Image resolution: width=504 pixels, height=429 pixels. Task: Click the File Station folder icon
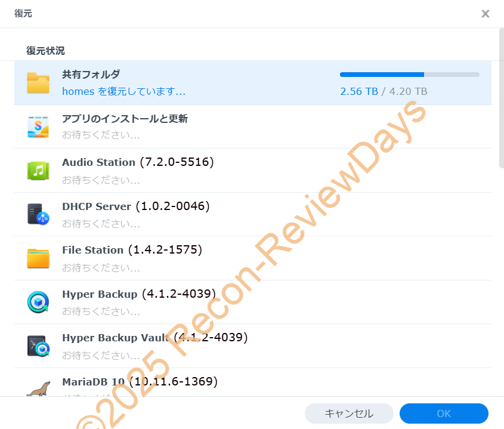click(38, 258)
